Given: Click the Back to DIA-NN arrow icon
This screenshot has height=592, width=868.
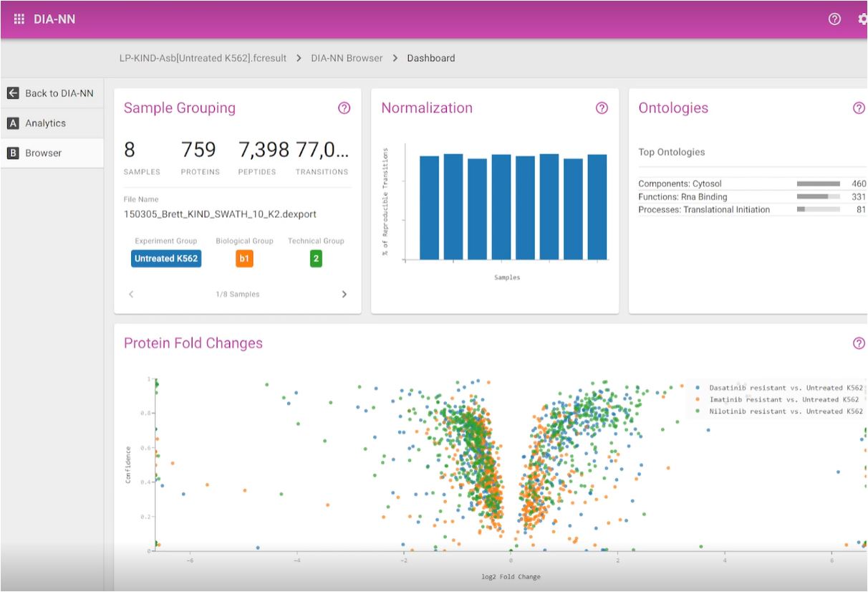Looking at the screenshot, I should tap(13, 93).
